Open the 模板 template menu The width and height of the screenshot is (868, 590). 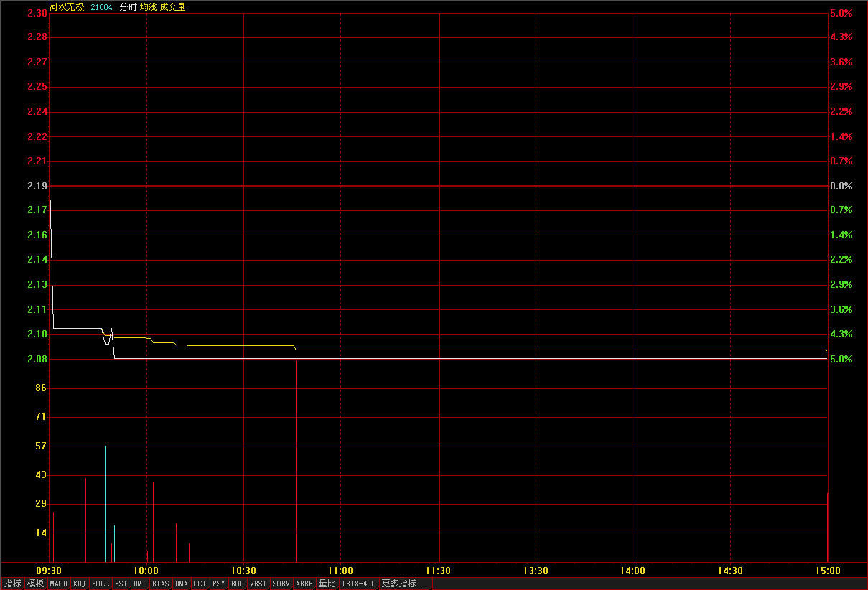click(x=35, y=584)
